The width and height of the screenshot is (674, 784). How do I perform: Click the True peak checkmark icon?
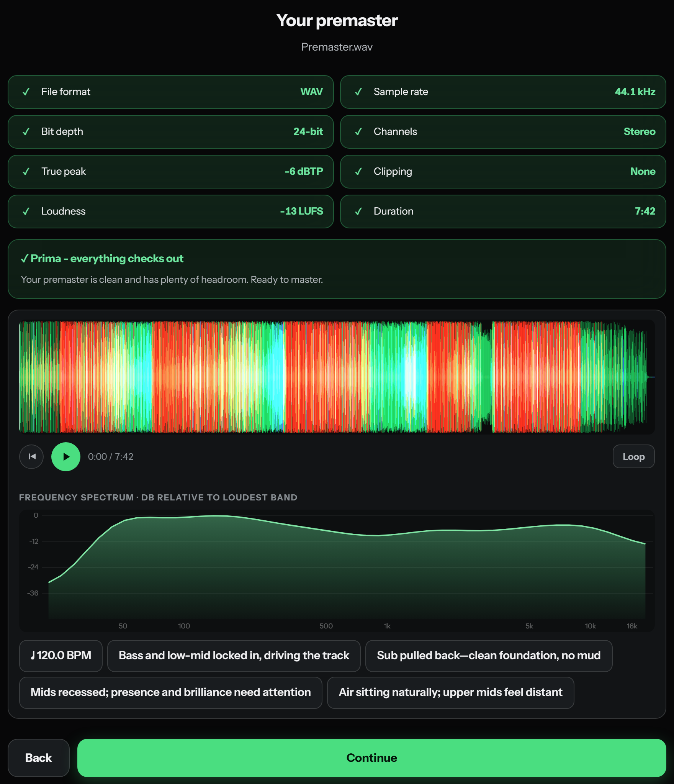26,172
